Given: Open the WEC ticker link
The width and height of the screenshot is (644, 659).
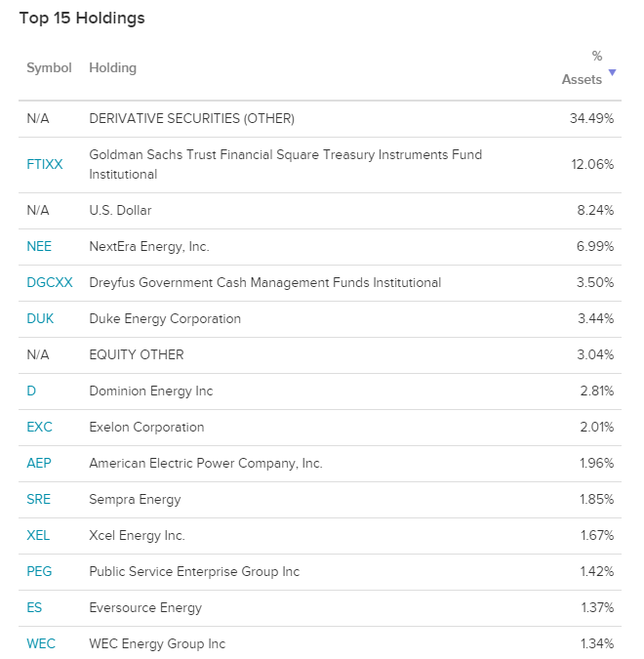Looking at the screenshot, I should pyautogui.click(x=41, y=644).
